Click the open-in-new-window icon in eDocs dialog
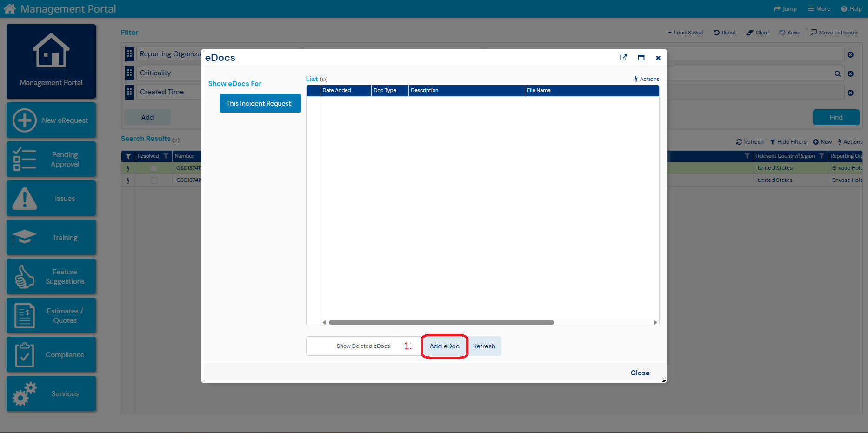This screenshot has height=433, width=868. (x=623, y=57)
